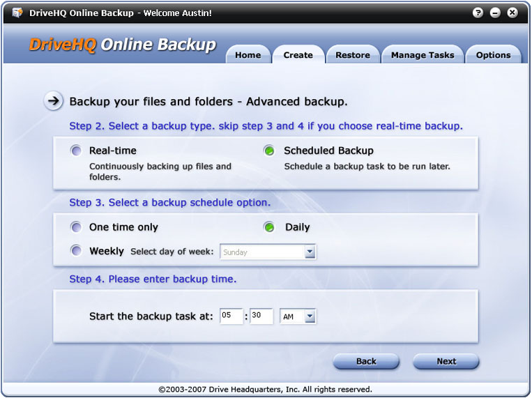Click the Next button
Image resolution: width=532 pixels, height=398 pixels.
click(x=446, y=361)
